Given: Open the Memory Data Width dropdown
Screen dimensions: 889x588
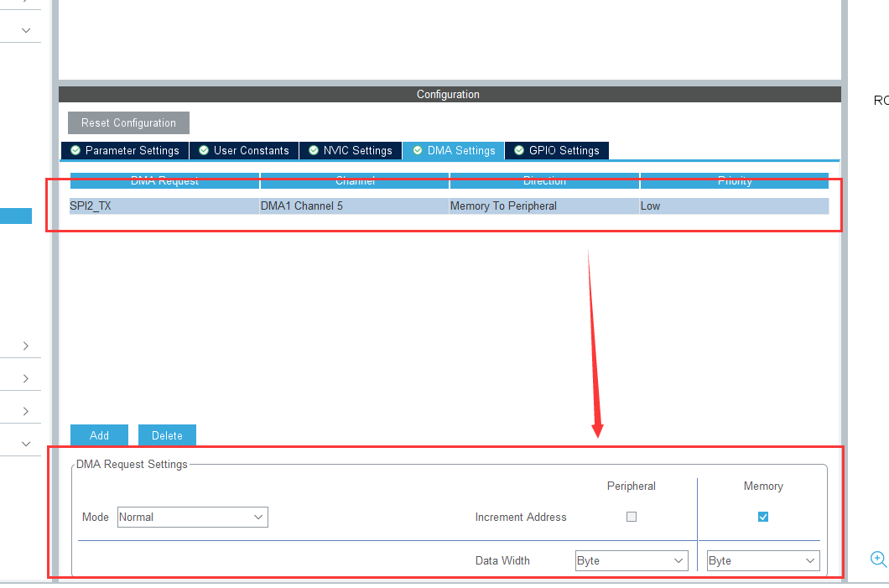Looking at the screenshot, I should (763, 561).
